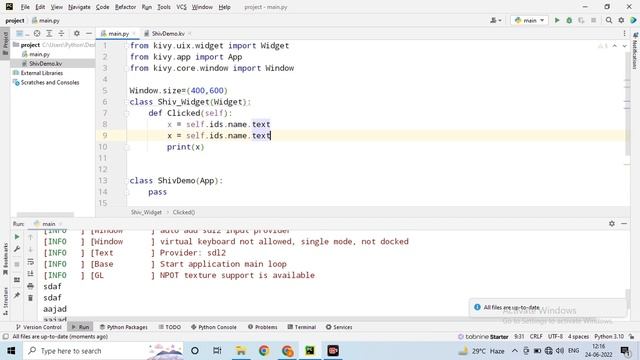Click the Down arrow in Run console toolbar
Image resolution: width=640 pixels, height=360 pixels.
(x=31, y=249)
